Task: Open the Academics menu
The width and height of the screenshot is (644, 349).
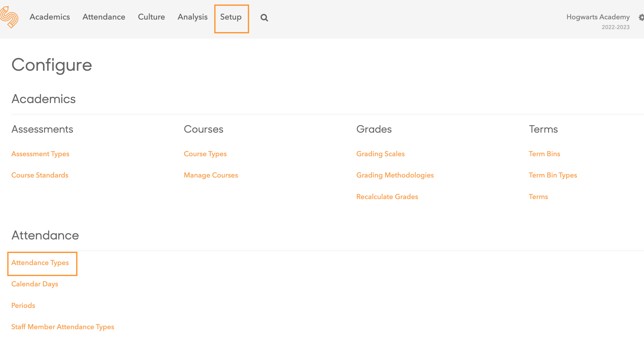Action: (50, 17)
